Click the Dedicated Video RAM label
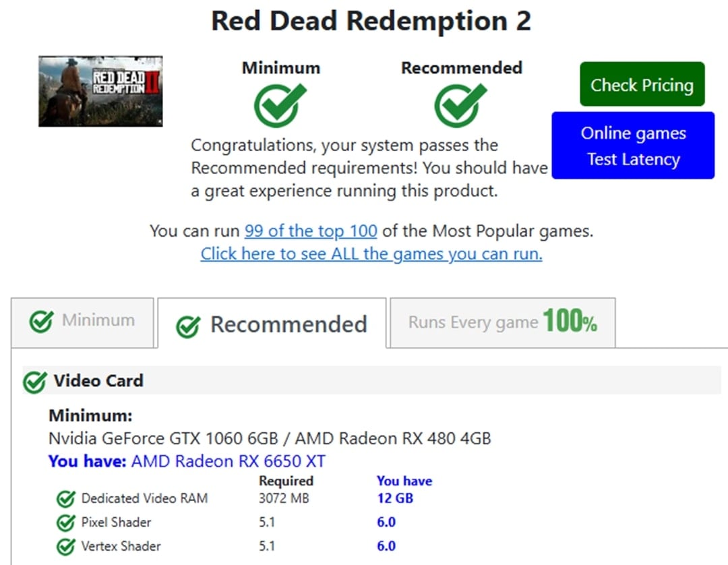 (144, 498)
